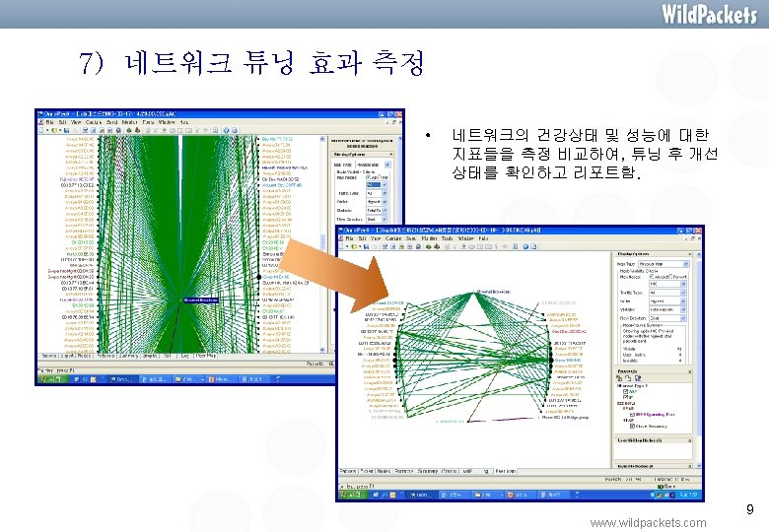
Task: Click blue Help icon in back window toolbar
Action: 226,130
